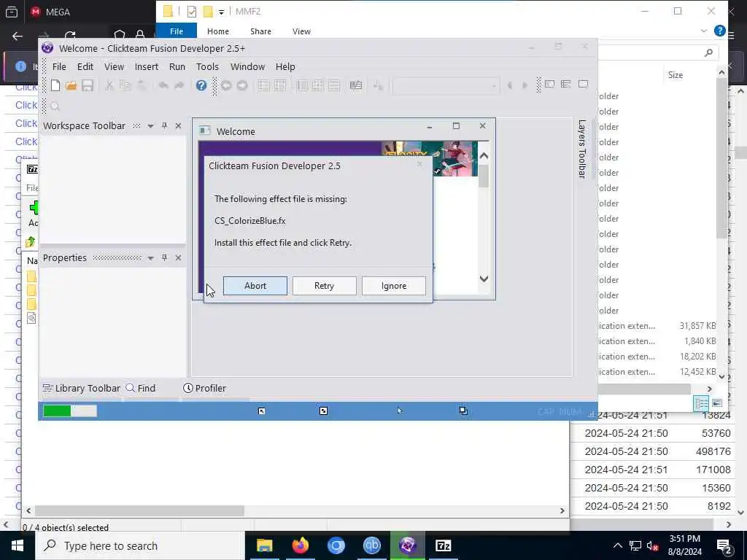The height and width of the screenshot is (560, 747).
Task: Click the Welcome window scroll down arrow
Action: coord(484,279)
